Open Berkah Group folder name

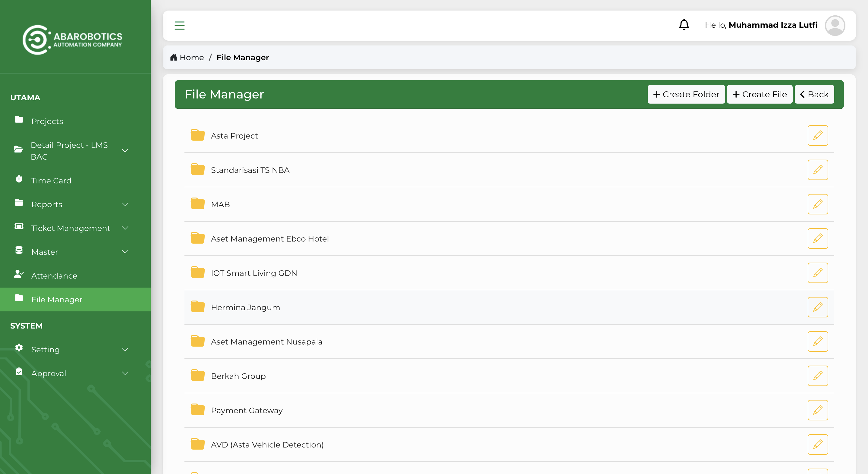[238, 376]
